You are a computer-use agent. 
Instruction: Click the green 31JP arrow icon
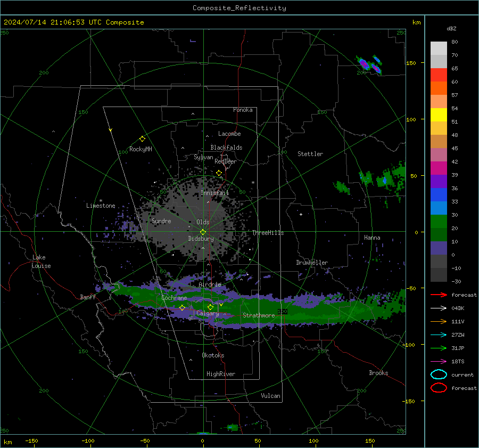[x=439, y=348]
